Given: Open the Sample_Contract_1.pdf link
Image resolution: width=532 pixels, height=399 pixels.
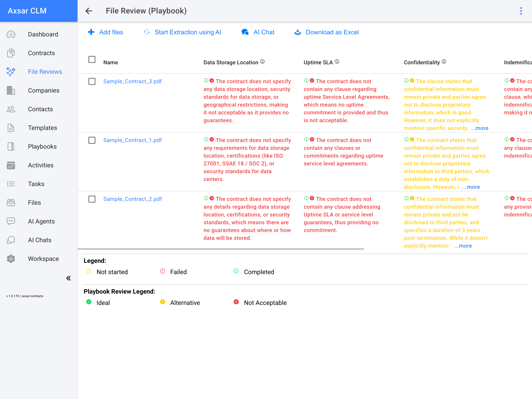Looking at the screenshot, I should 132,140.
